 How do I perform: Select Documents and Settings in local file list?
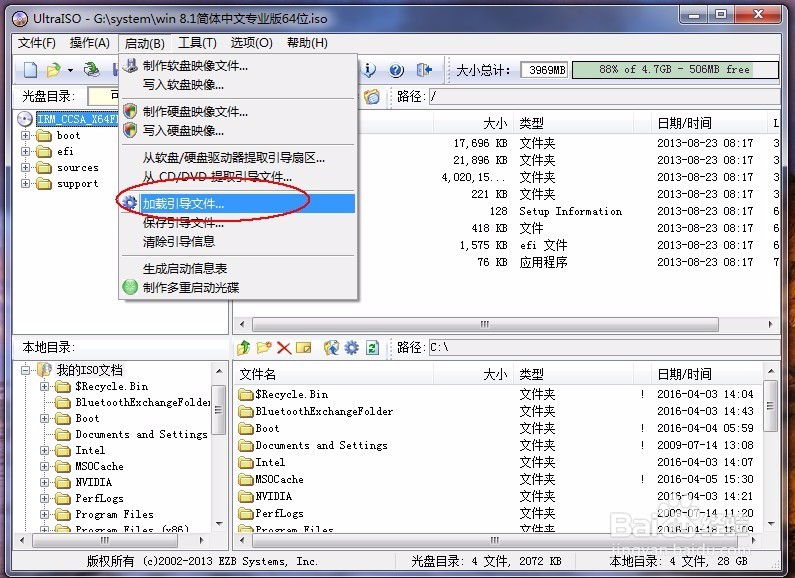coord(499,445)
